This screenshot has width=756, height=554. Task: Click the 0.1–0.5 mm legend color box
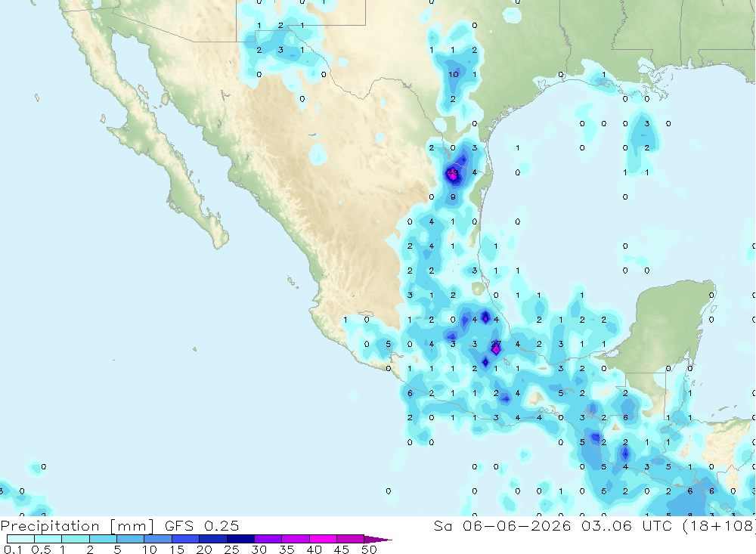tap(20, 539)
